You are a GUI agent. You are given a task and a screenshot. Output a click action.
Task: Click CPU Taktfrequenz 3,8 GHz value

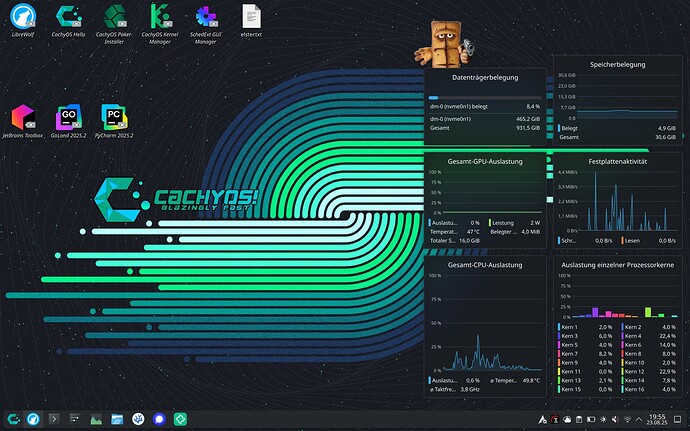[x=455, y=390]
